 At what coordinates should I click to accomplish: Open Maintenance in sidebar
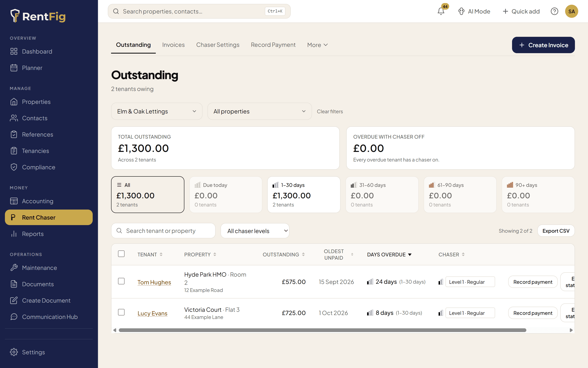pos(49,268)
